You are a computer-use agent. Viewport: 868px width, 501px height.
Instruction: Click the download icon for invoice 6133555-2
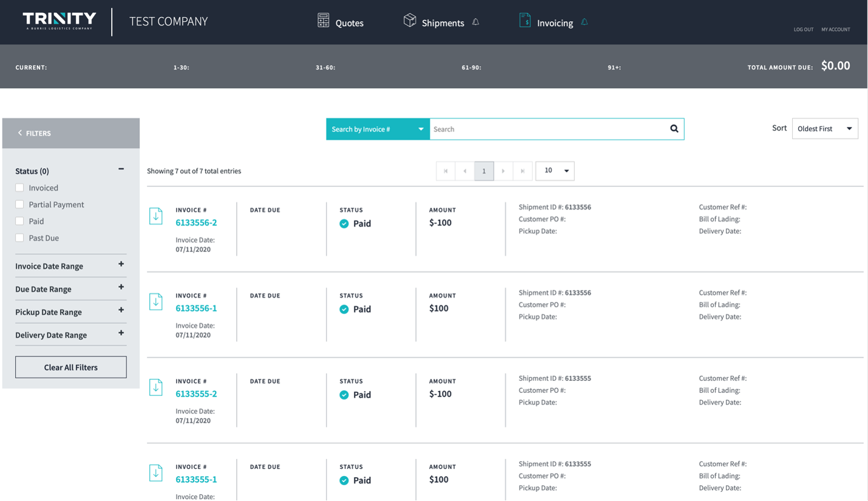(156, 387)
